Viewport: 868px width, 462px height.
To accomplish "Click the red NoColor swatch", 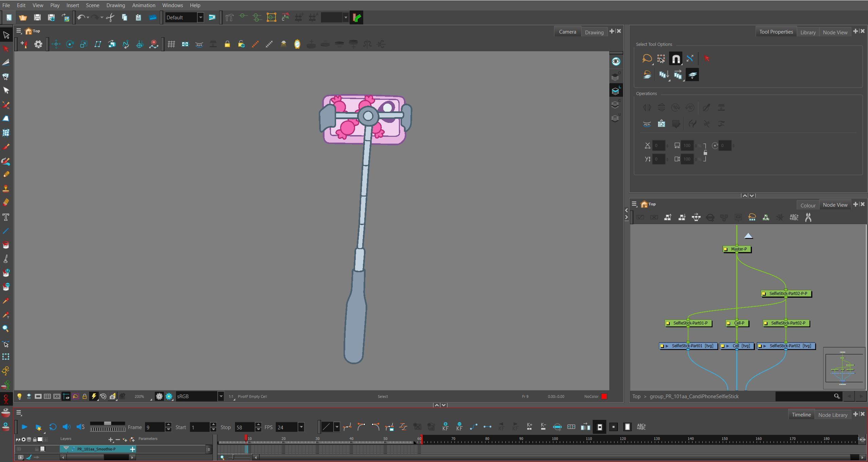I will tap(604, 396).
